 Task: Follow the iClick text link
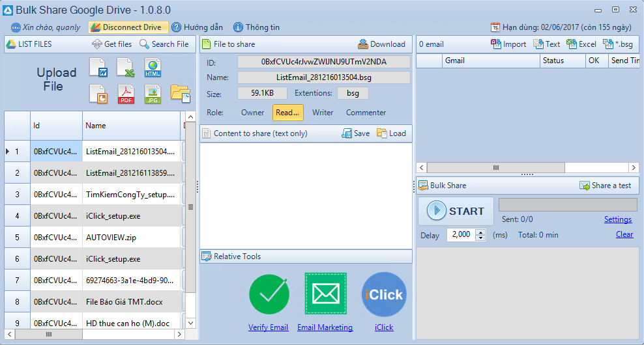click(384, 327)
